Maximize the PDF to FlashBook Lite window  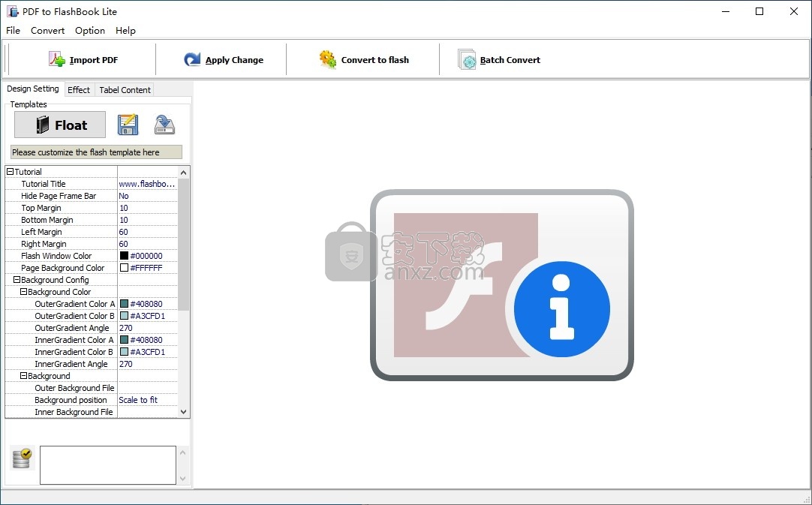tap(759, 11)
